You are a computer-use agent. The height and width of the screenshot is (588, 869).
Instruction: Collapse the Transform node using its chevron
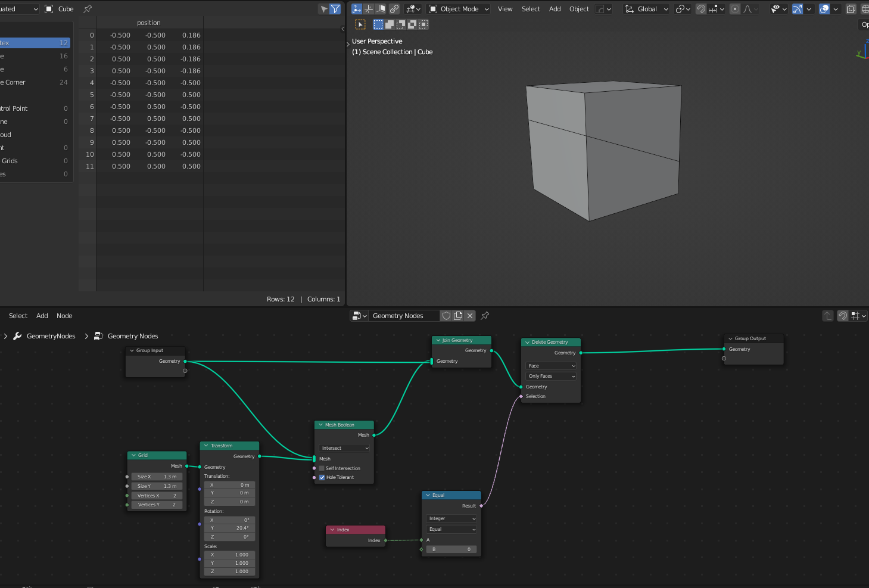[x=206, y=446]
